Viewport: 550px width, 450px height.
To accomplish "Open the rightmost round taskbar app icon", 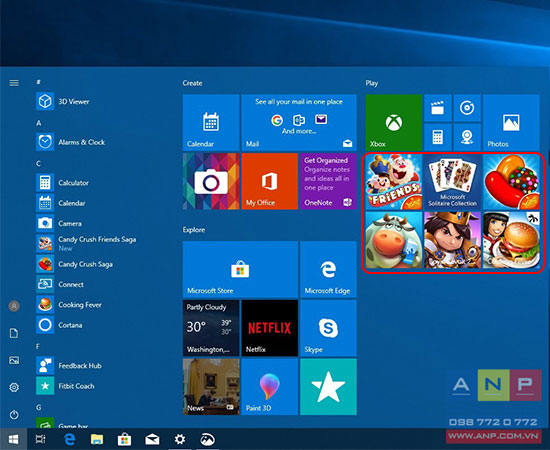I will pos(207,439).
